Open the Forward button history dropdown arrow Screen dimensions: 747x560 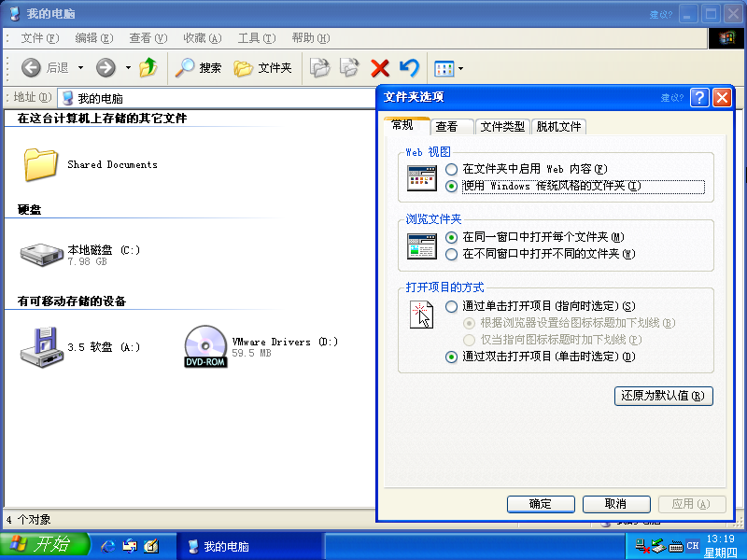(x=128, y=67)
